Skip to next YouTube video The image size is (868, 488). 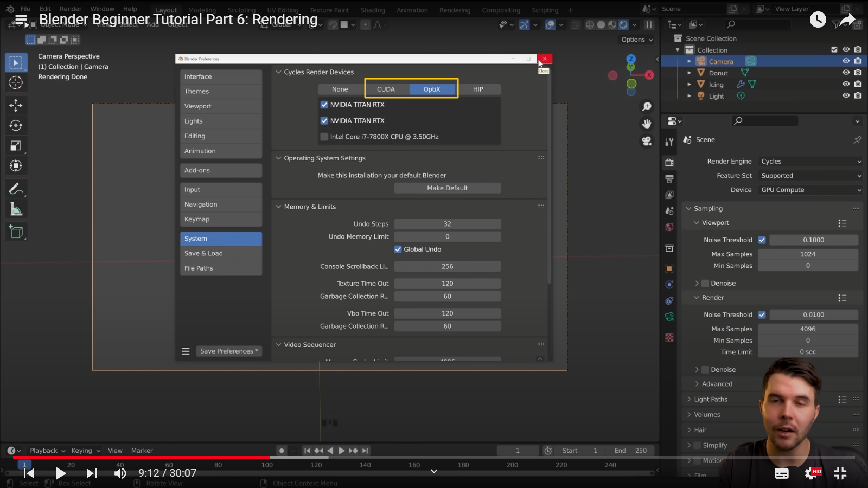coord(91,473)
